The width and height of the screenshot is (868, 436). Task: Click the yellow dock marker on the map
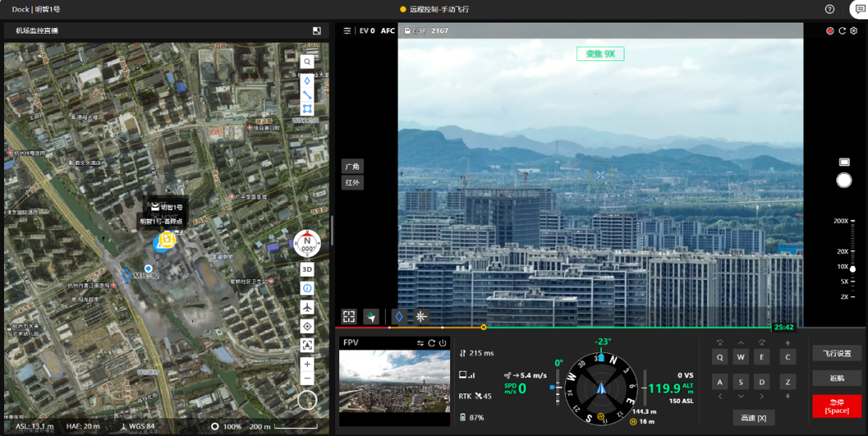tap(166, 240)
